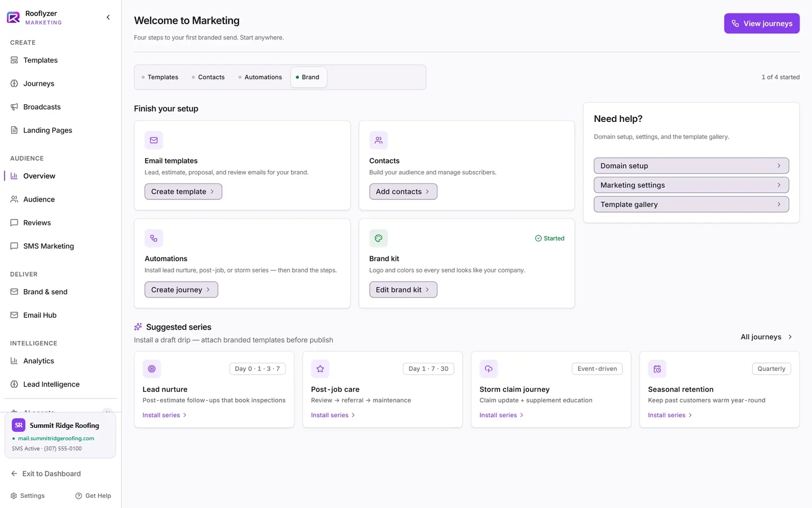Click the Add contacts button
Image resolution: width=812 pixels, height=508 pixels.
403,191
